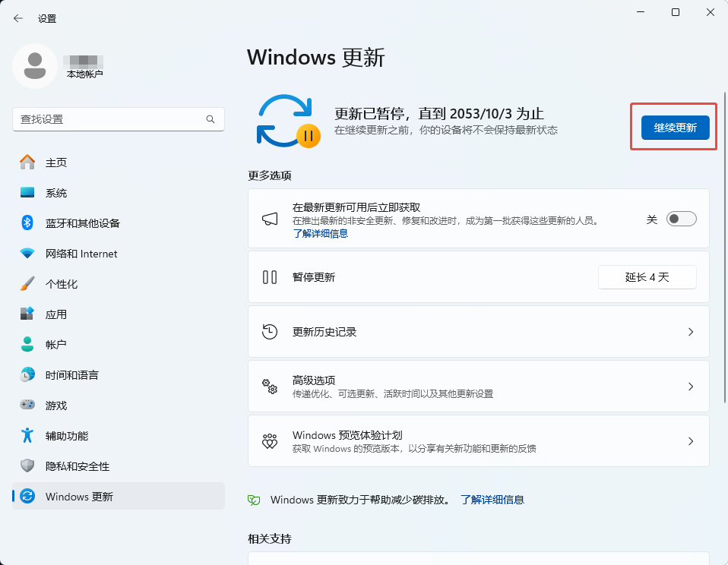Click the Windows Update sync icon in sidebar
The width and height of the screenshot is (728, 565).
coord(27,496)
